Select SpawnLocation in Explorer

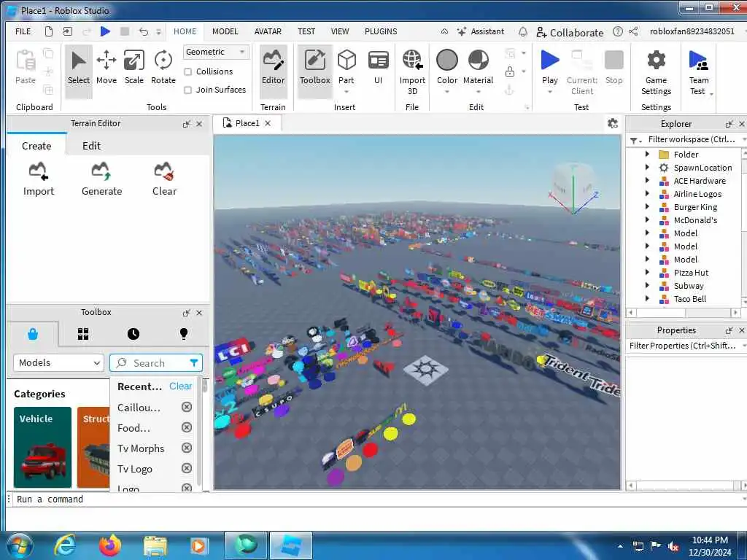703,168
